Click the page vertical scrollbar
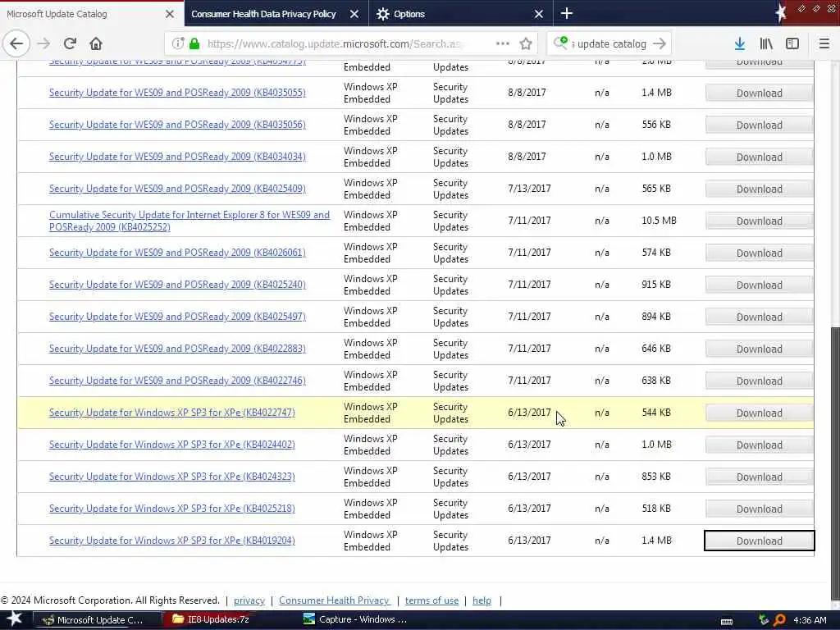The width and height of the screenshot is (840, 630). pos(835,463)
